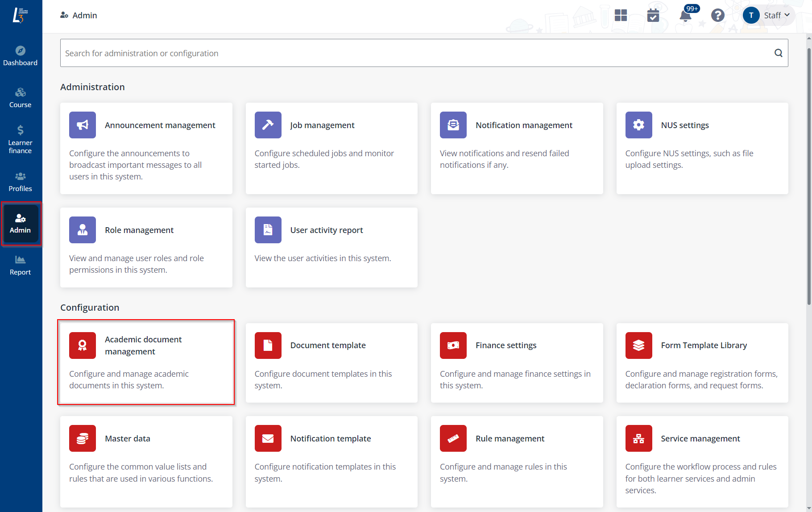Click the NUS settings gear icon
The width and height of the screenshot is (812, 512).
tap(638, 125)
